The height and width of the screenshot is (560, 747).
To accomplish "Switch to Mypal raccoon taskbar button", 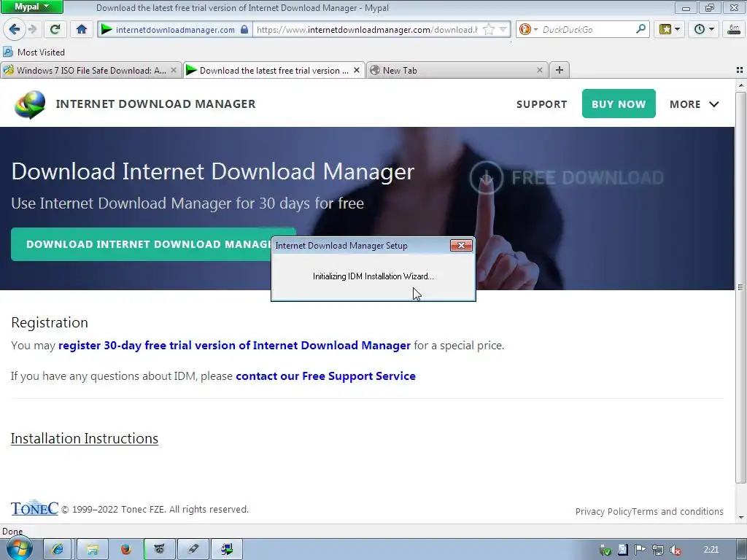I will 159,550.
